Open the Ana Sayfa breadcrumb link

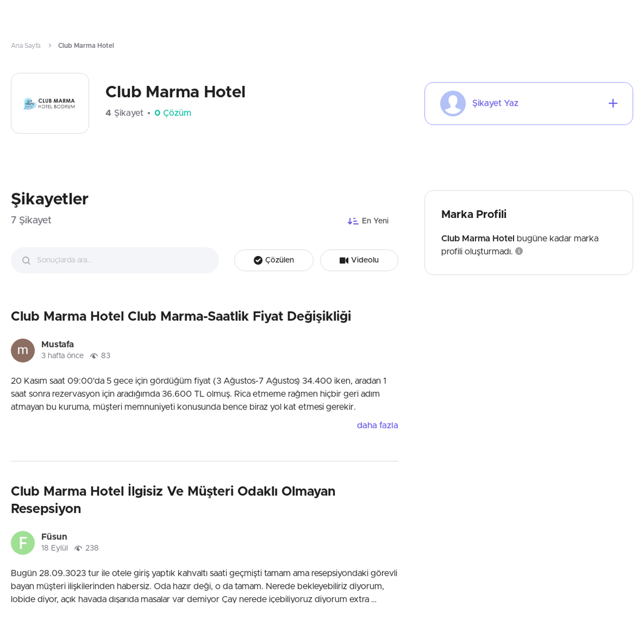pyautogui.click(x=26, y=46)
